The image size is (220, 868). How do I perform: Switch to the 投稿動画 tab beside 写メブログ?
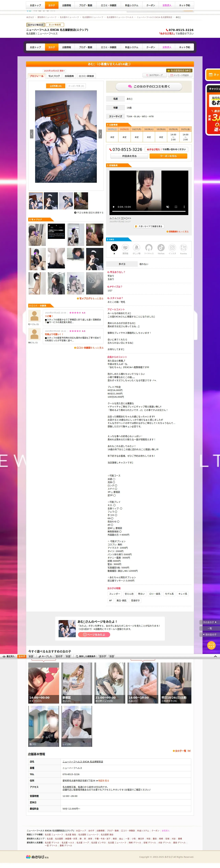click(69, 76)
